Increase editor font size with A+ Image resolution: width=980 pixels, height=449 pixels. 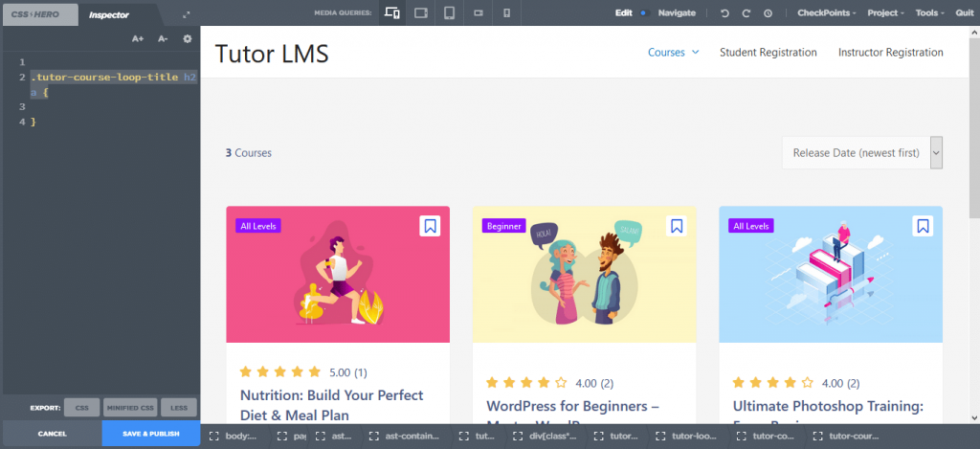pyautogui.click(x=138, y=38)
